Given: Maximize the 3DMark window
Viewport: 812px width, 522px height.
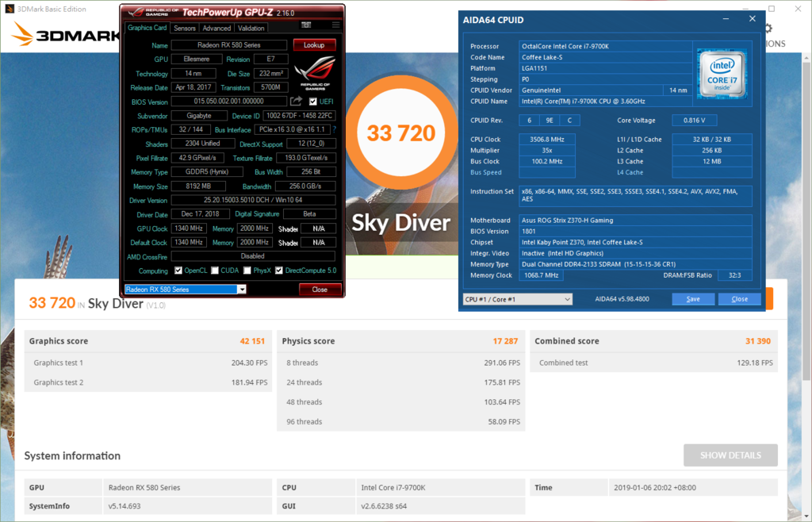Looking at the screenshot, I should tap(772, 9).
